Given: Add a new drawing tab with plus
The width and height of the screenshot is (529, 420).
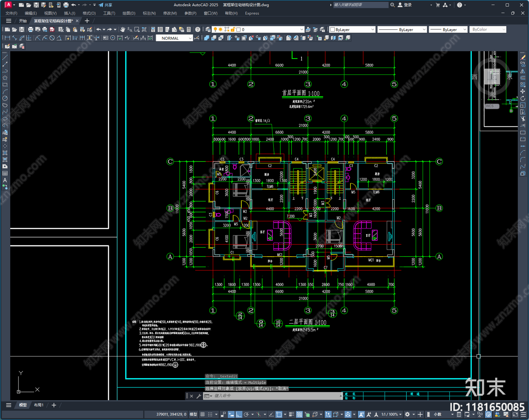Looking at the screenshot, I should (87, 21).
